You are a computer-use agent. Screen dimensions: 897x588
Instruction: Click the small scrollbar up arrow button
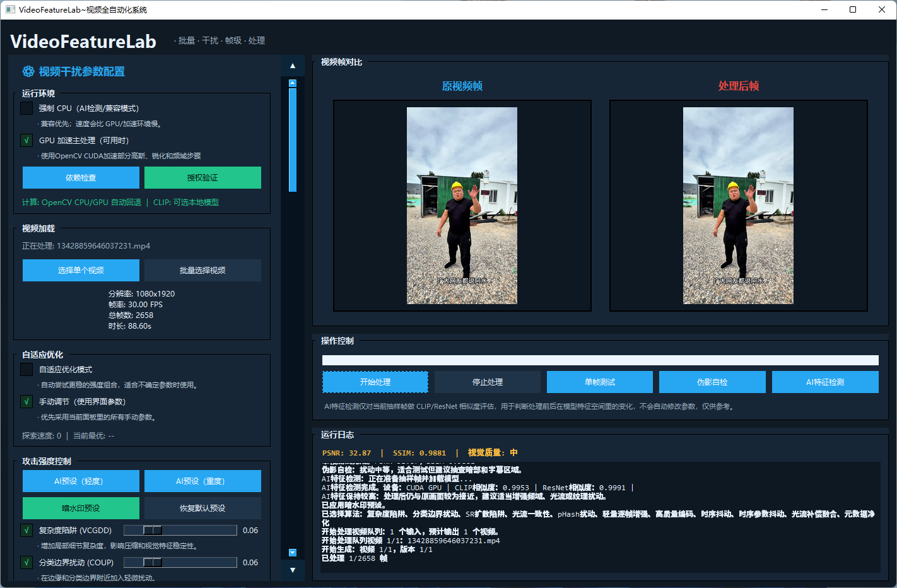[x=292, y=83]
